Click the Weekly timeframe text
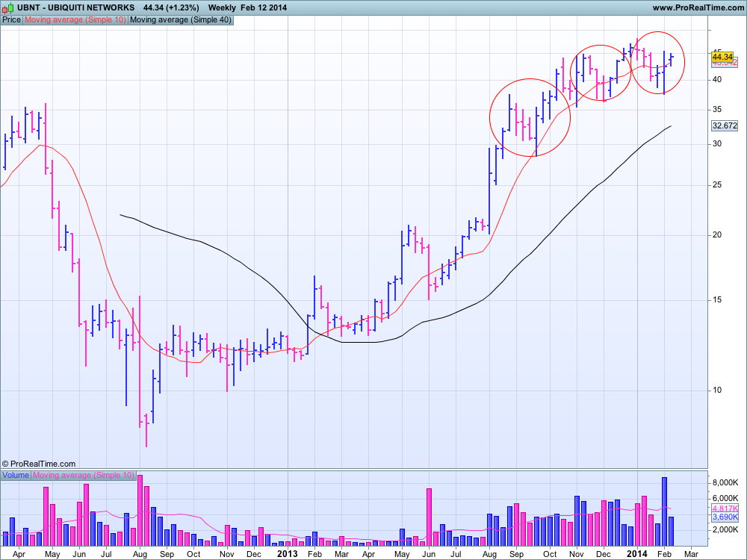This screenshot has width=747, height=560. [x=222, y=7]
